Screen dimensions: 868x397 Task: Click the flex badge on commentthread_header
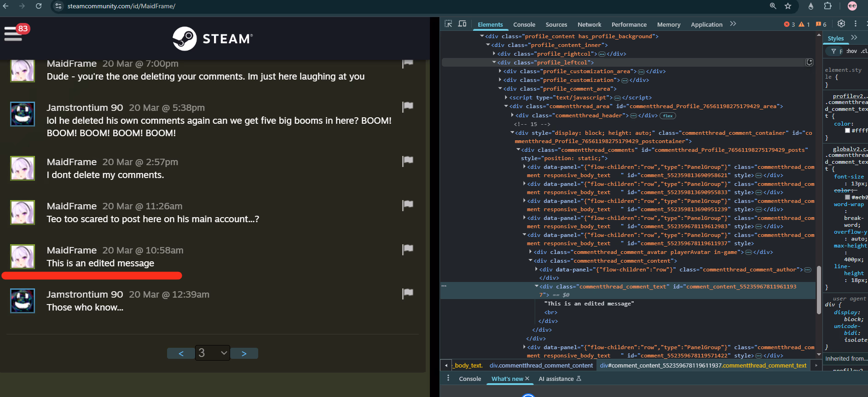point(668,115)
